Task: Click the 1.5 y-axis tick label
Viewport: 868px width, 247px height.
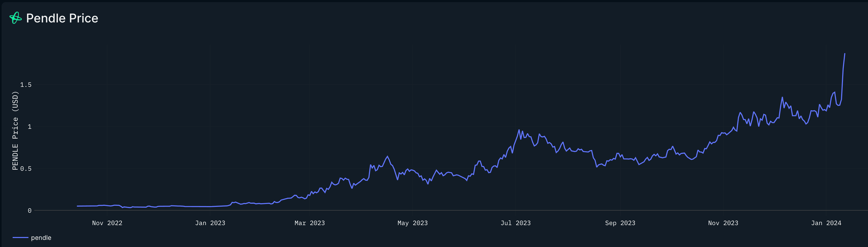Action: (x=26, y=85)
